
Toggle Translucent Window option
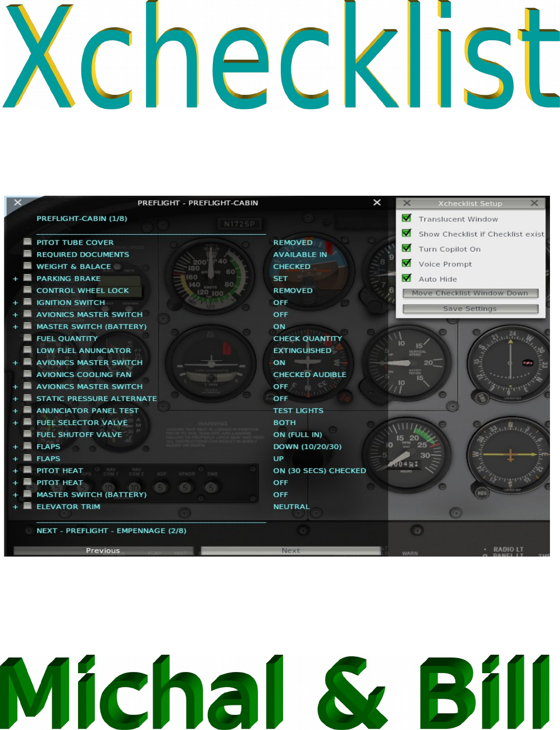407,218
